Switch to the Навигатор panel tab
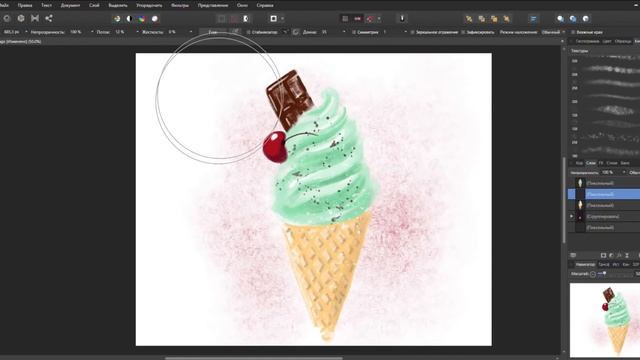640x360 pixels. (585, 264)
